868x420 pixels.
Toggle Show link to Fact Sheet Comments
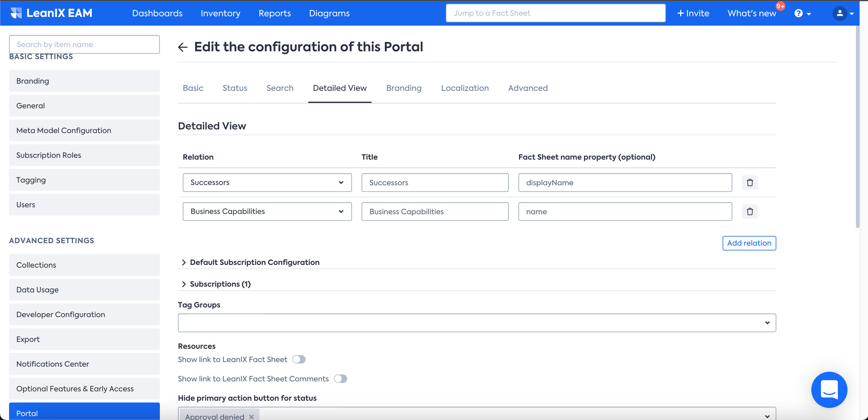click(x=340, y=379)
